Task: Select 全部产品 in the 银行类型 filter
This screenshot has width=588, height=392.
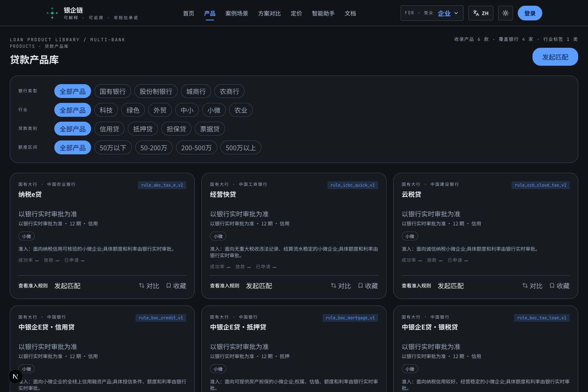Action: tap(73, 91)
